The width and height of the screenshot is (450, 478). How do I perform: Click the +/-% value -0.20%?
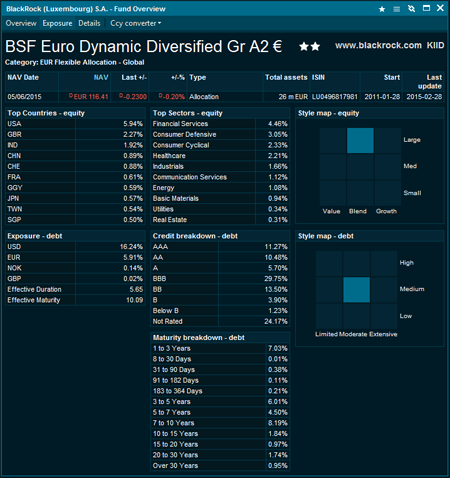coord(172,97)
